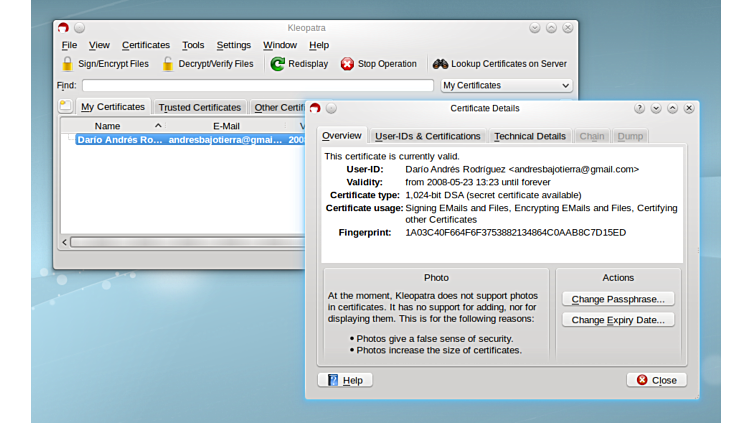Click the Change Expiry Date button
The width and height of the screenshot is (752, 423).
(x=618, y=320)
